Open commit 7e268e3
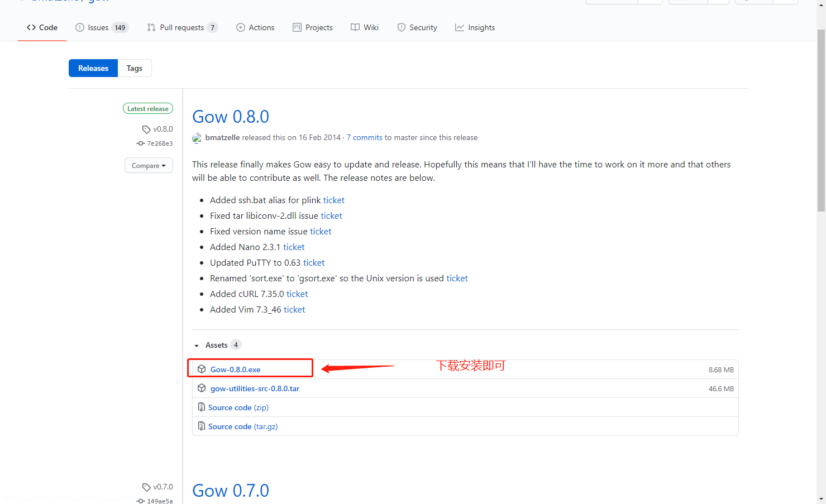 (160, 143)
